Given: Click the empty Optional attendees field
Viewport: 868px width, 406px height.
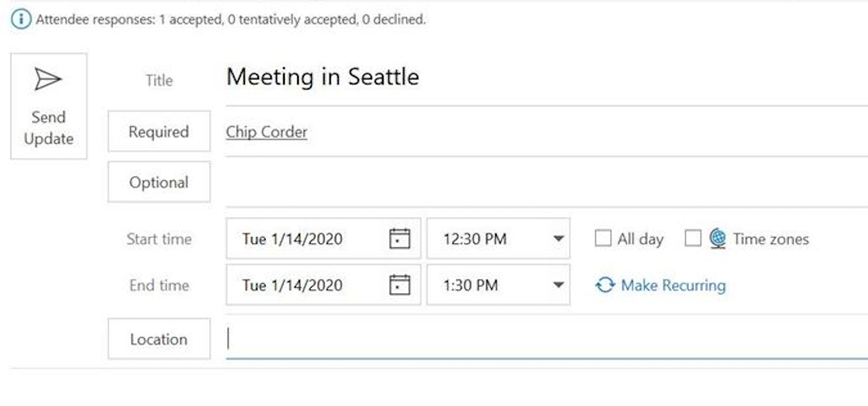Looking at the screenshot, I should click(x=528, y=183).
